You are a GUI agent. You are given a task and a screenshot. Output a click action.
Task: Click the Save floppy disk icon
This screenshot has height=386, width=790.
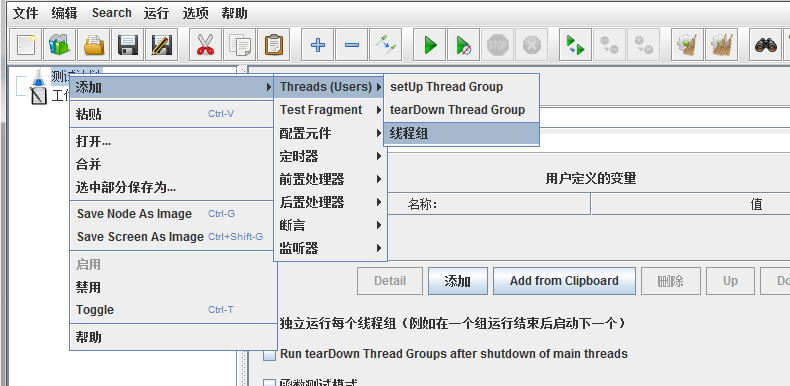127,45
